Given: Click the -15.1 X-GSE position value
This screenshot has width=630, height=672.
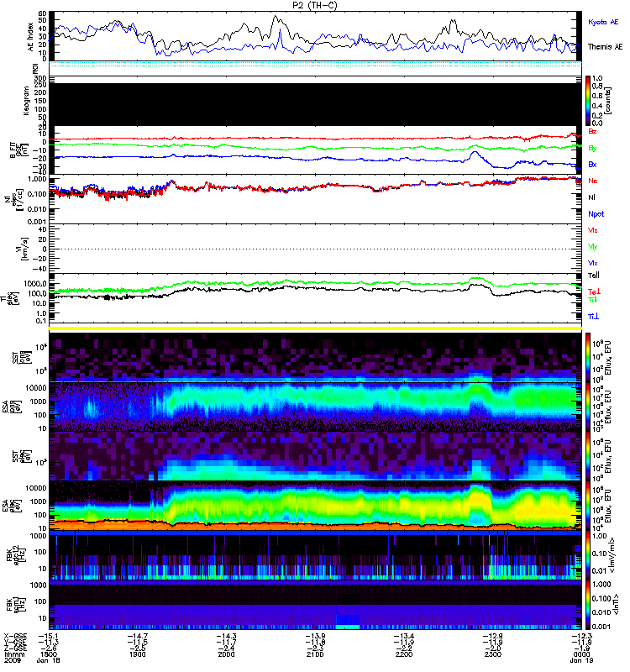Looking at the screenshot, I should (49, 636).
